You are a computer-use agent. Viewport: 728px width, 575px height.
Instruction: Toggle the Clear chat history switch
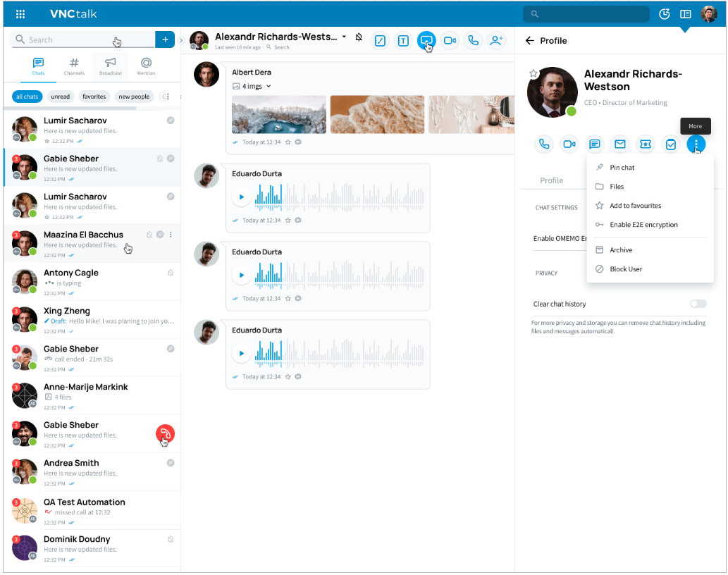698,304
